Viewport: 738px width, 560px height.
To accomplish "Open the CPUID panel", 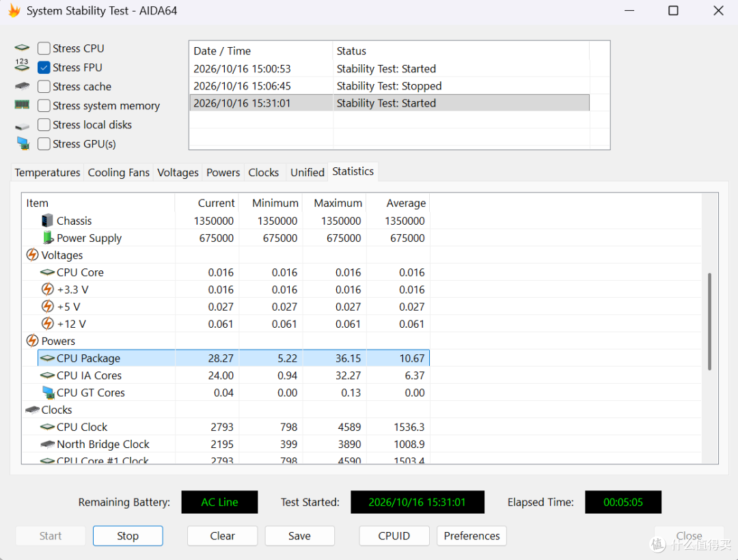I will (x=394, y=536).
